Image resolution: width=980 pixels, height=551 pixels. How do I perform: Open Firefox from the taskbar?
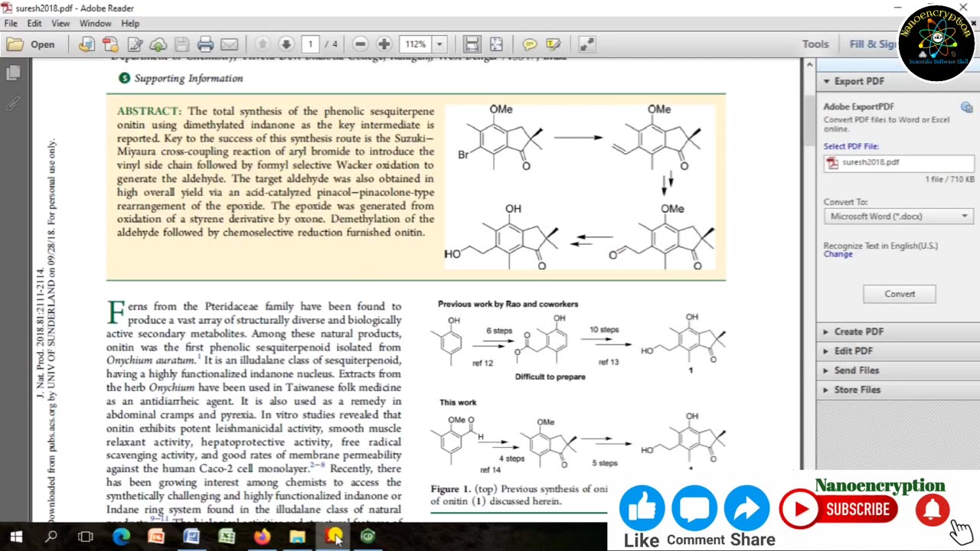pos(262,536)
